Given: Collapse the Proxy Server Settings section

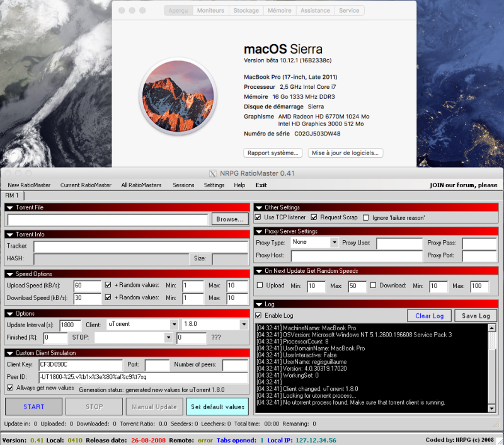Looking at the screenshot, I should (x=259, y=231).
